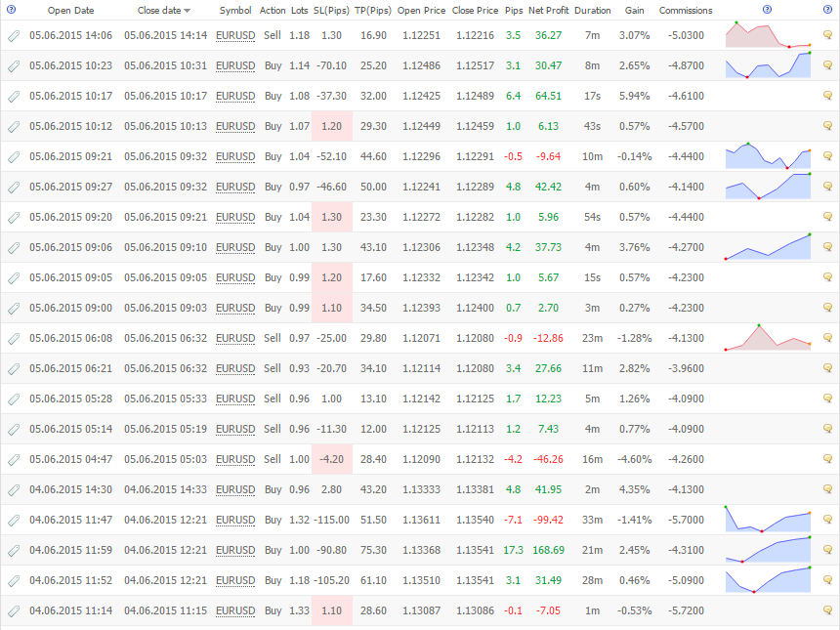
Task: Select the highlighted SL value -4.20
Action: tap(332, 459)
